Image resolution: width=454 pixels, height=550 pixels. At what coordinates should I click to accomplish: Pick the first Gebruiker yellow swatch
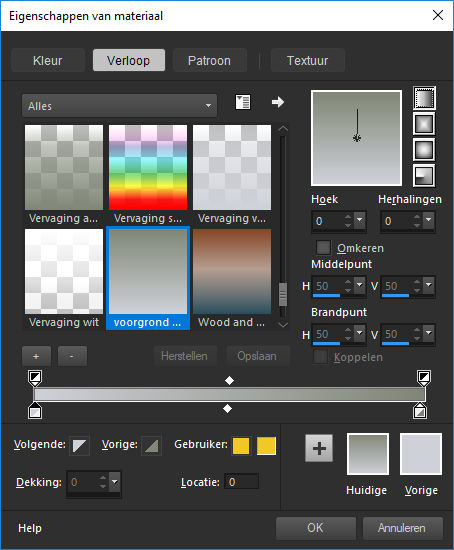click(x=241, y=446)
